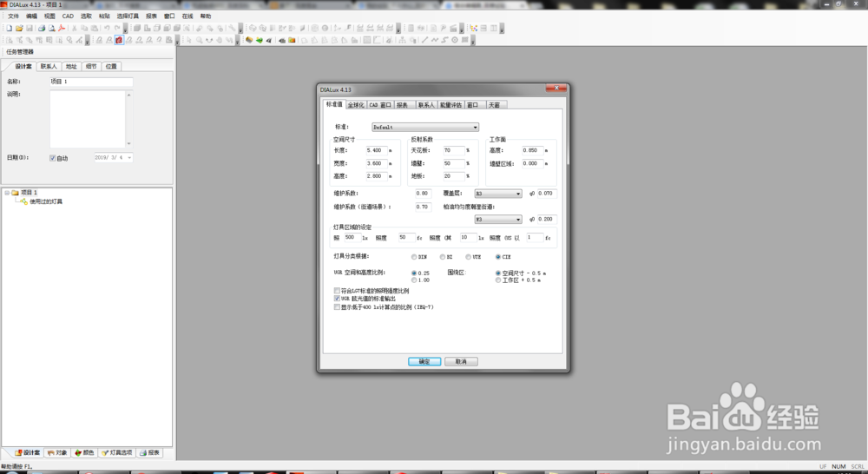Select the DIN radio button
The image size is (868, 474).
pyautogui.click(x=414, y=257)
